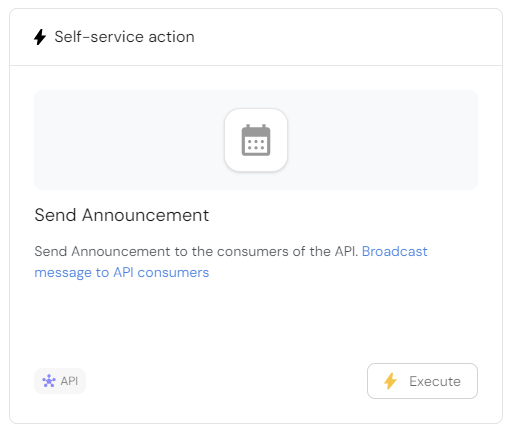Click the Execute button
The width and height of the screenshot is (520, 433).
point(422,381)
